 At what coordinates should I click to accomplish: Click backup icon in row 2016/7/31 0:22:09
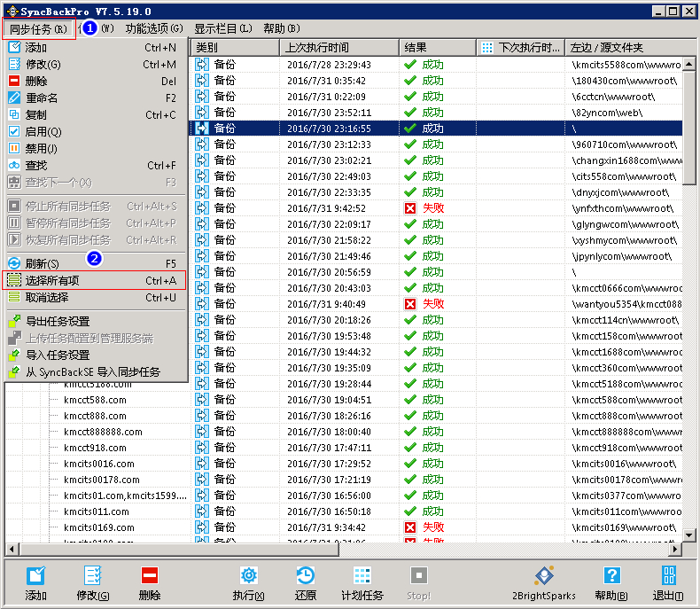pos(202,97)
